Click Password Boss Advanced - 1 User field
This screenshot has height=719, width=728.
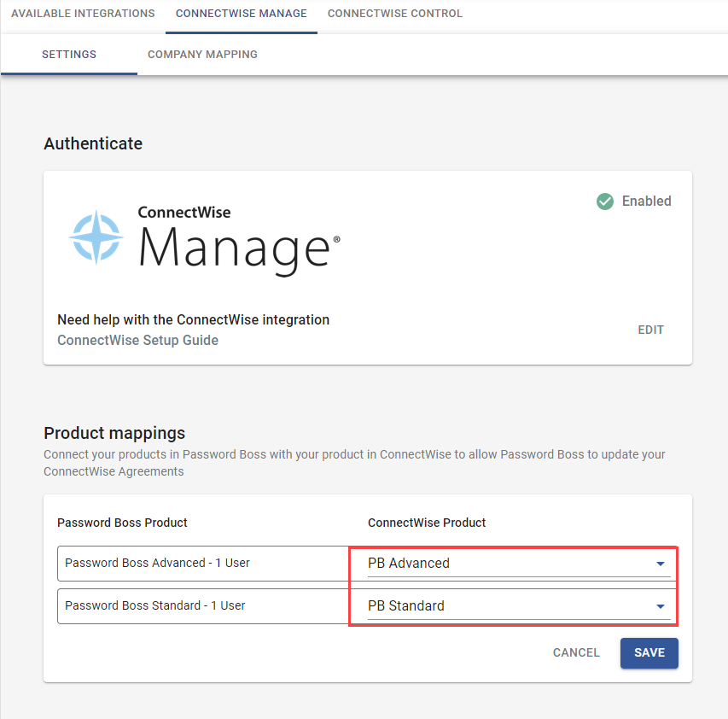coord(203,563)
